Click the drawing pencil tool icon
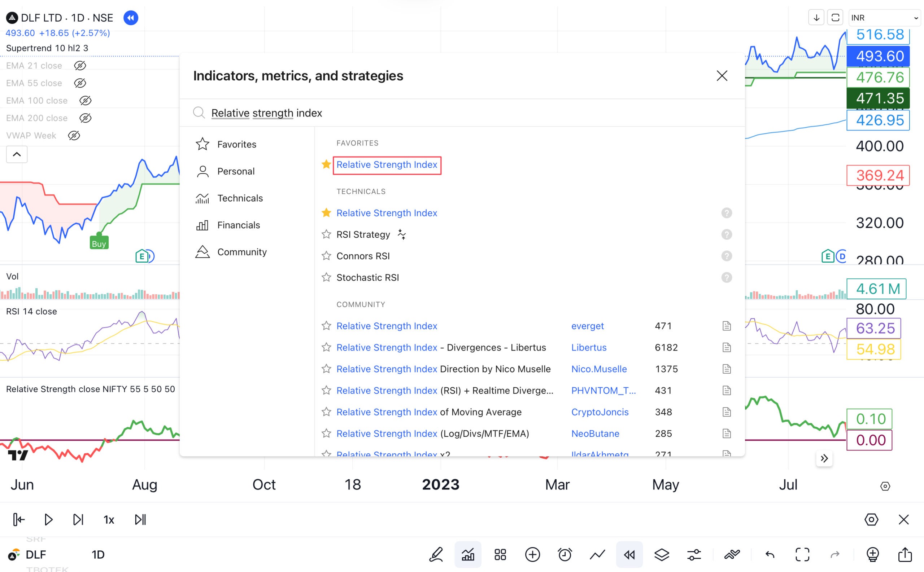 [x=436, y=555]
